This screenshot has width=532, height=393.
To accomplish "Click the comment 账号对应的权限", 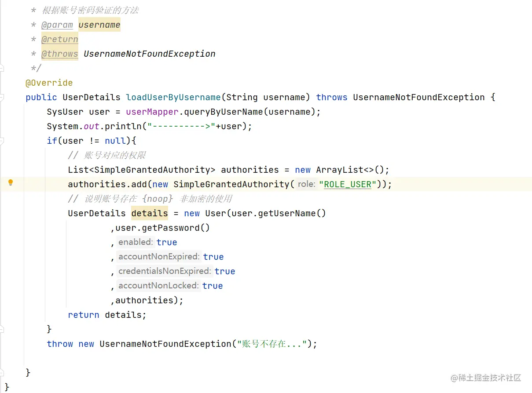I will (x=107, y=155).
